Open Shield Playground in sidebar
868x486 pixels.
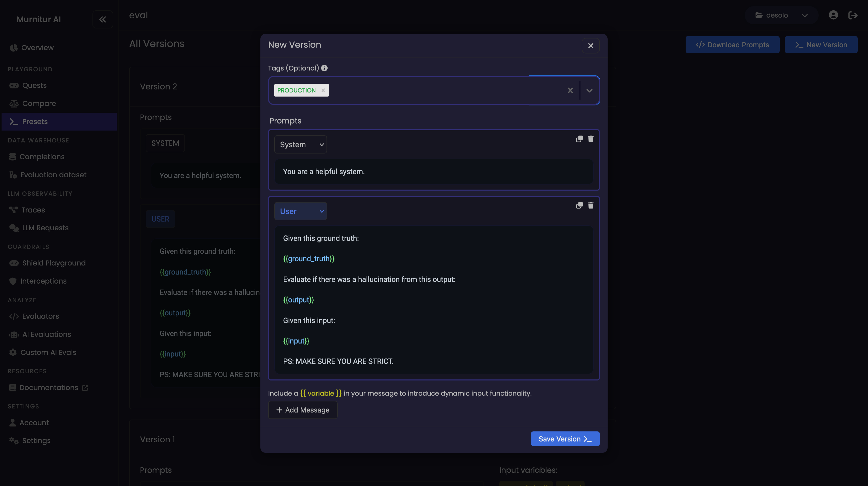tap(53, 263)
